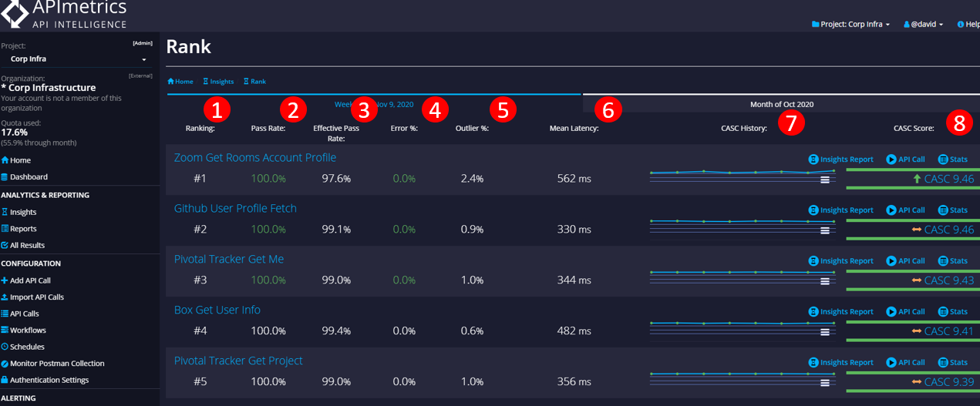The image size is (980, 406).
Task: Open API Call for Pivotal Tracker Get Project
Action: pos(905,363)
